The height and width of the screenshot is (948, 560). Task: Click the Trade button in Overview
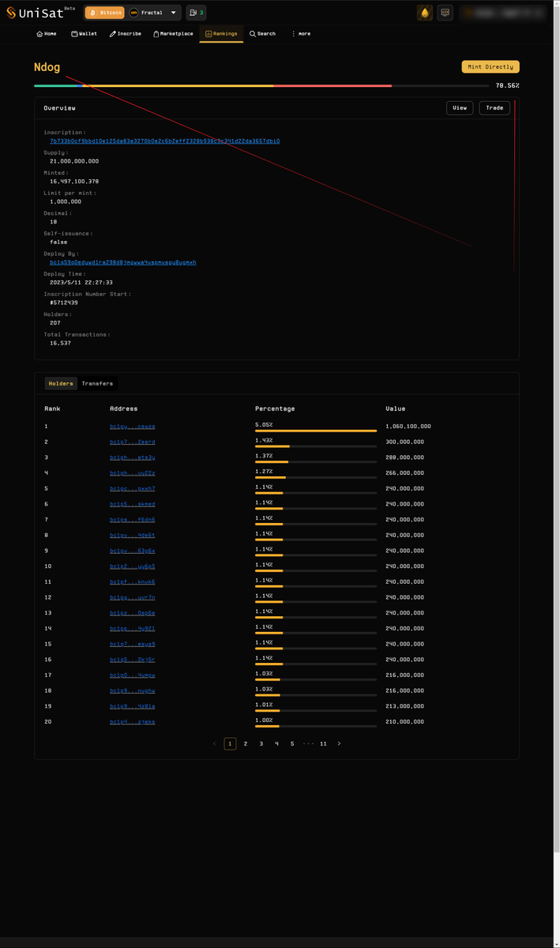pos(494,107)
